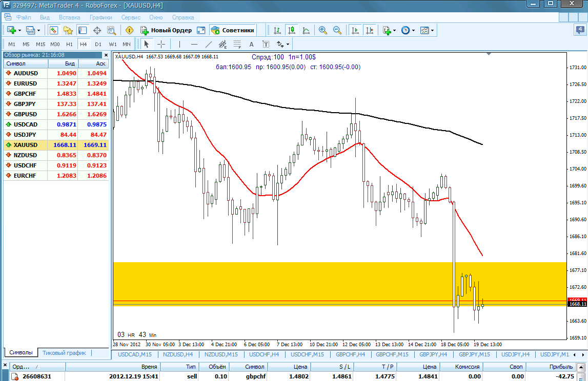Select the Fibonacci retracement tool
The height and width of the screenshot is (381, 588).
coord(237,44)
